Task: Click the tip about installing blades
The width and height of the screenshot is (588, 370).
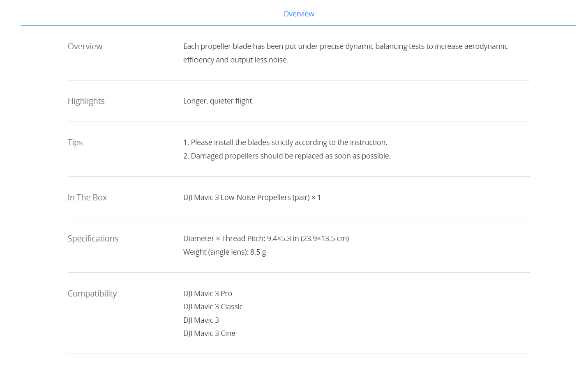Action: point(285,142)
